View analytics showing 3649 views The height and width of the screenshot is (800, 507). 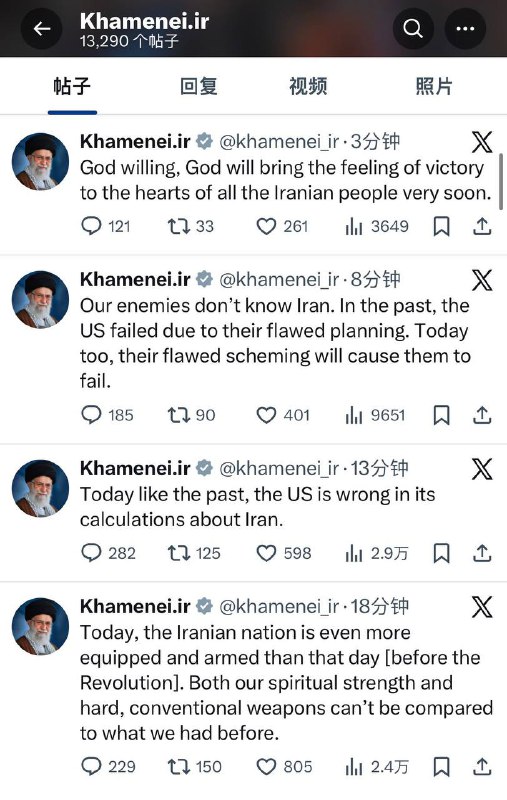(x=377, y=226)
